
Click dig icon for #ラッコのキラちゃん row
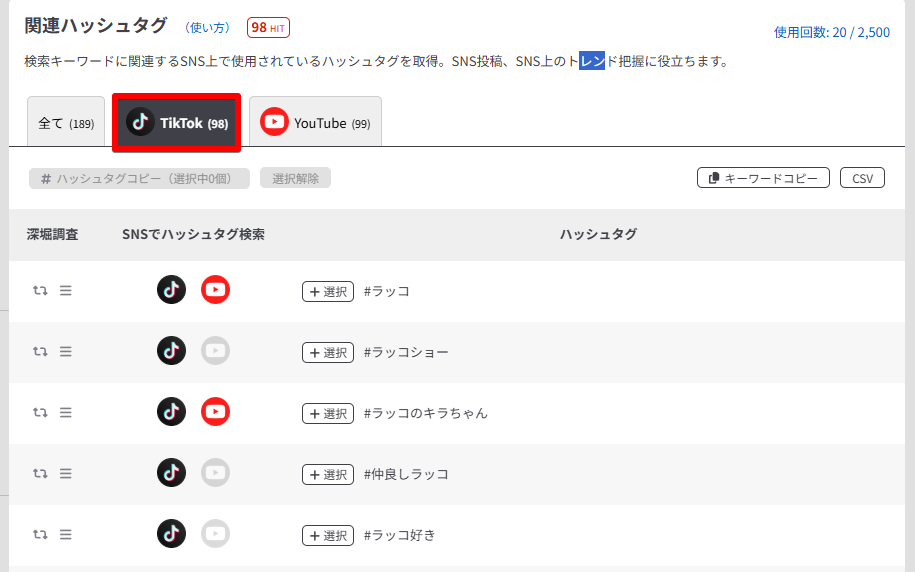click(x=40, y=412)
